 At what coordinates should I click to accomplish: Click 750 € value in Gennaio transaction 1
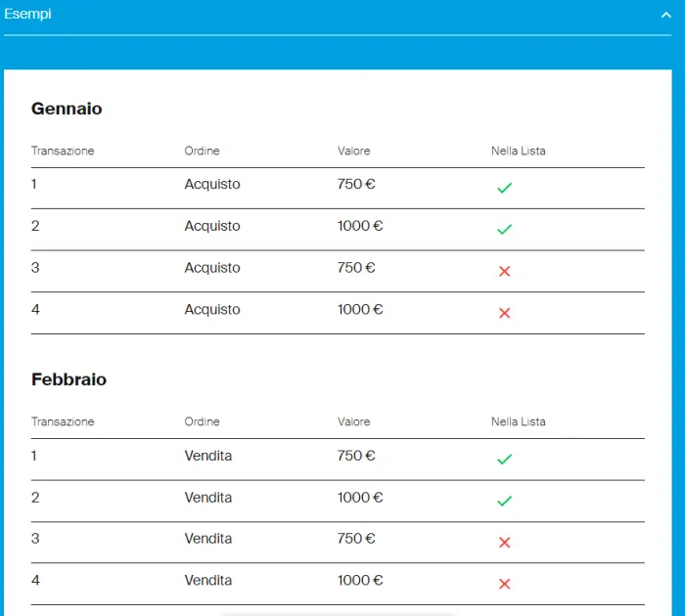(x=356, y=184)
